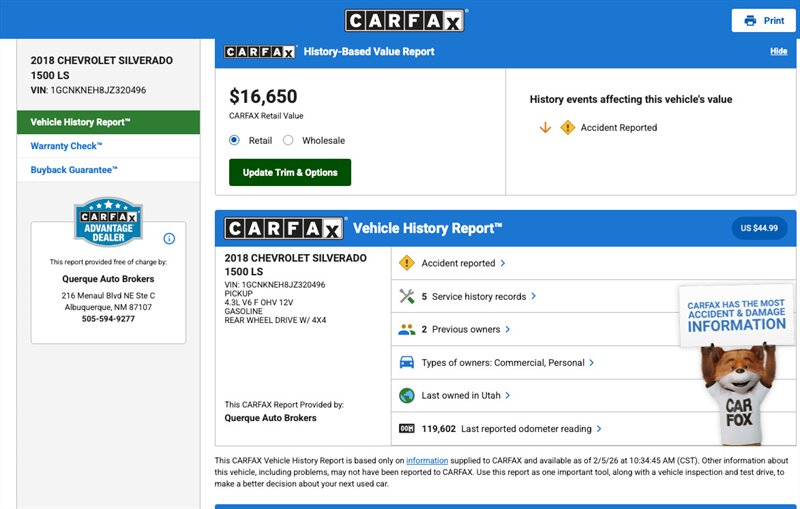Viewport: 800px width, 509px height.
Task: Click the odometer icon next to 119,602
Action: click(406, 428)
